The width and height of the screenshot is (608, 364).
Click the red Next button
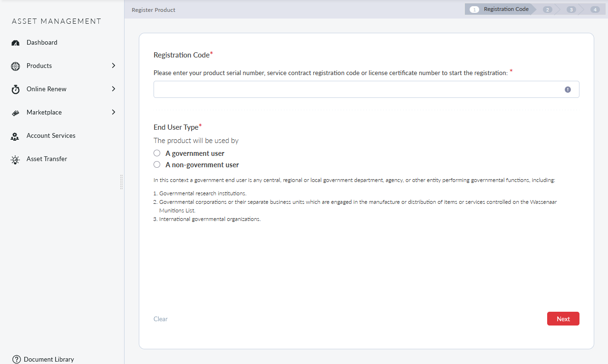click(563, 319)
